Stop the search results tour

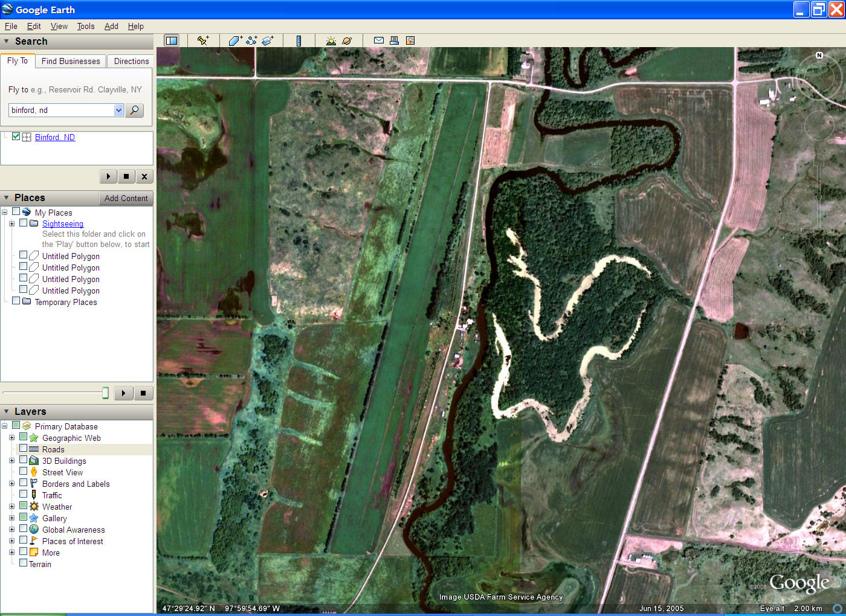126,176
